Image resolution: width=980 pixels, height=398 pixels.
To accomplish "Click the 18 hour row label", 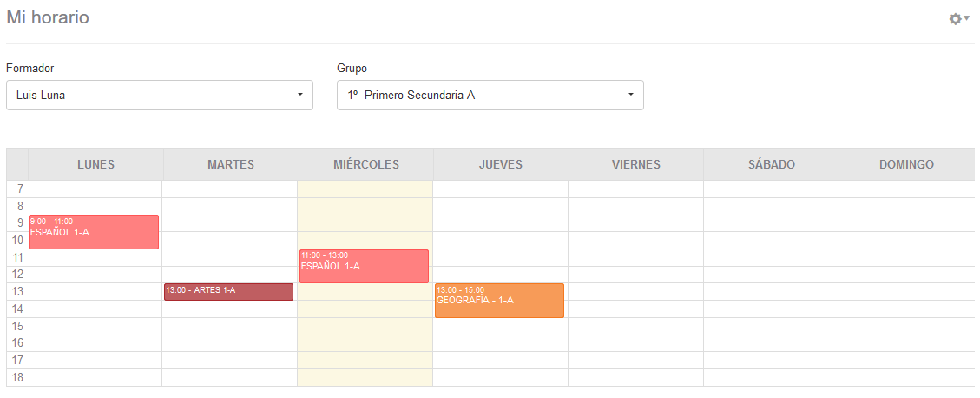I will pyautogui.click(x=18, y=377).
